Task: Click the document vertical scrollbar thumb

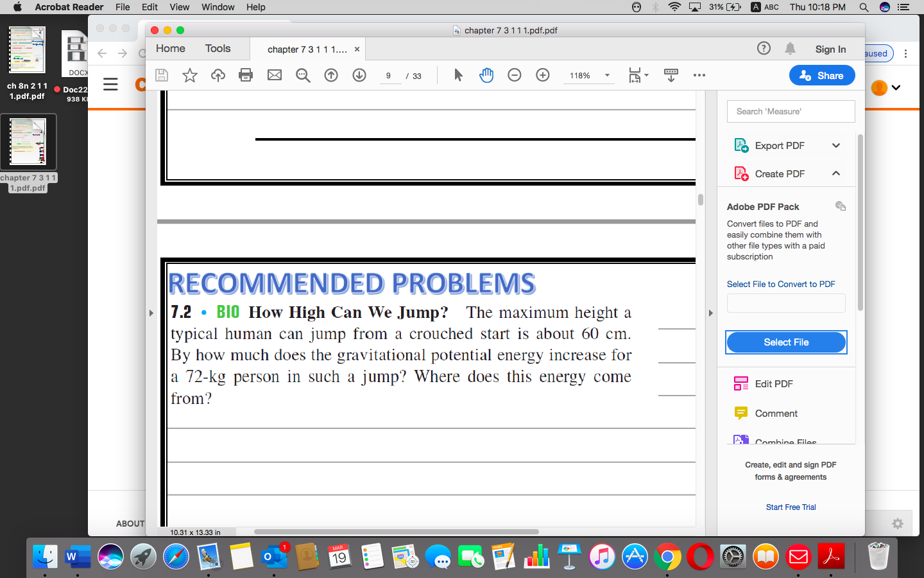Action: 701,199
